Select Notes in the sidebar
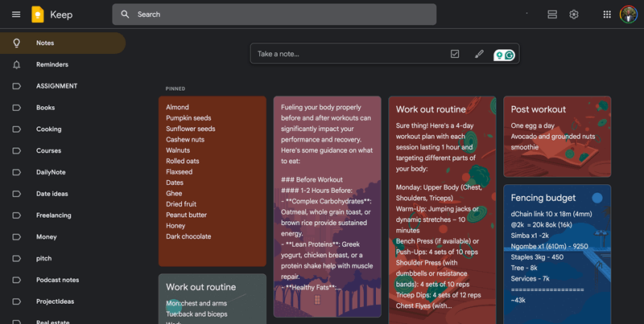Viewport: 644px width, 324px height. [x=45, y=43]
